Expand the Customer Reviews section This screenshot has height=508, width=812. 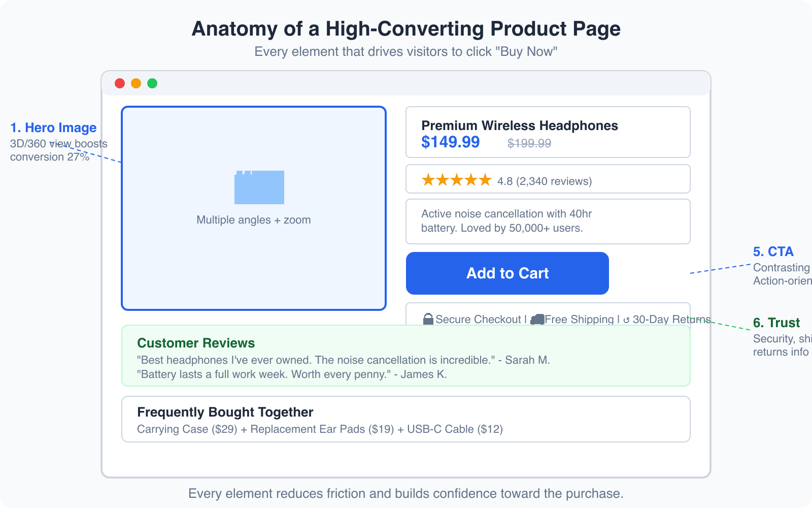[x=196, y=343]
